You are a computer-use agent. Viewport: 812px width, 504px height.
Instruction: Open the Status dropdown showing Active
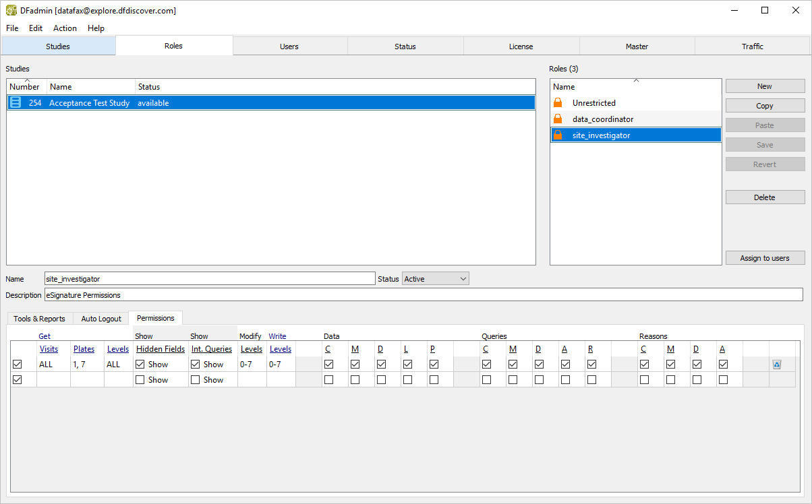pos(435,279)
